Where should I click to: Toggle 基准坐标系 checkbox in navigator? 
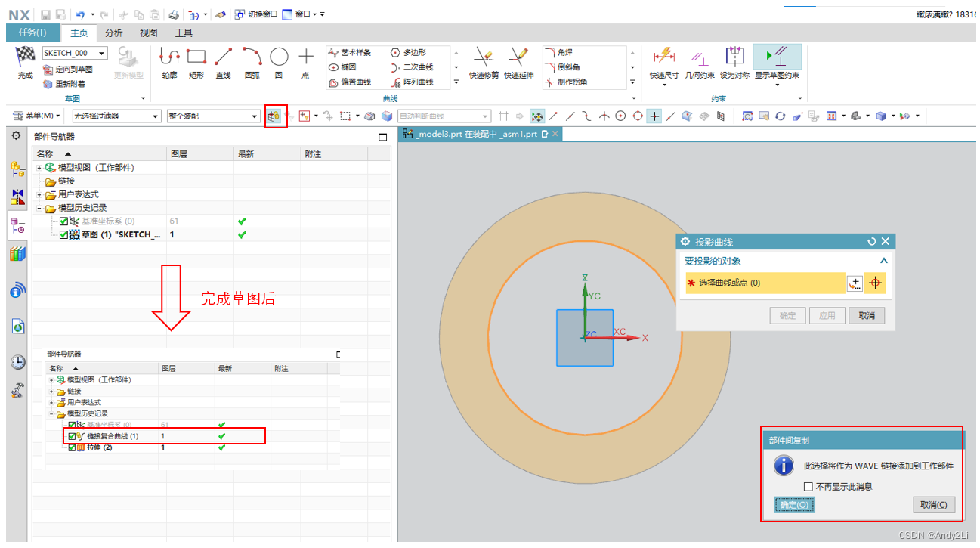click(64, 221)
